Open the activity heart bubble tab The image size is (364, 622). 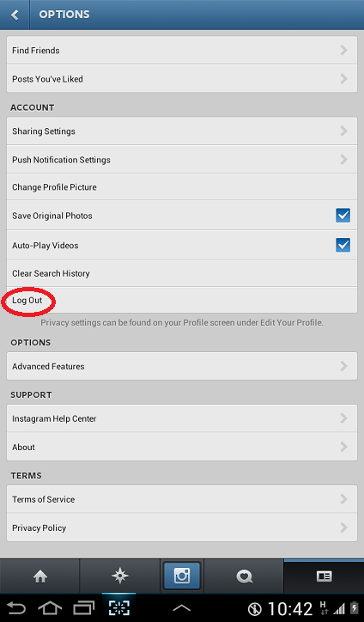pyautogui.click(x=245, y=576)
